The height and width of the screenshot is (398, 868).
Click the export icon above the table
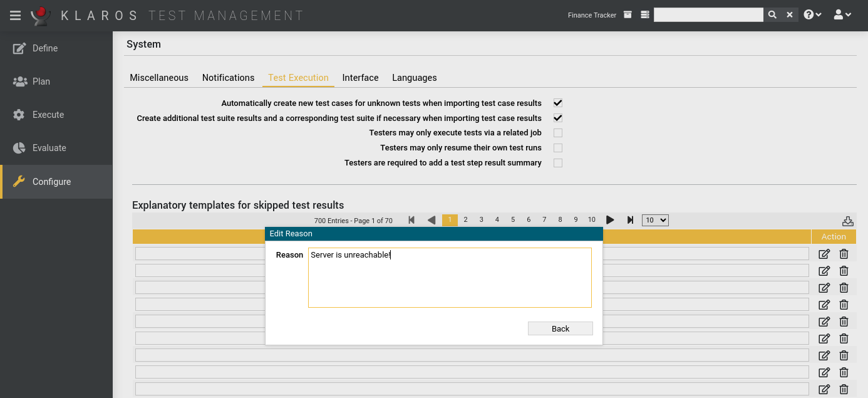pos(848,220)
